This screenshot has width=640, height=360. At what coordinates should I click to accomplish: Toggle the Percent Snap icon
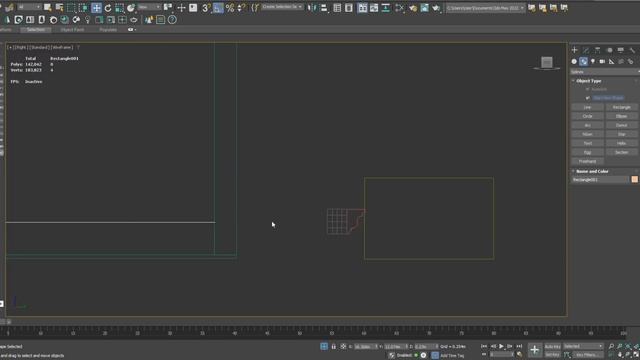(x=230, y=8)
